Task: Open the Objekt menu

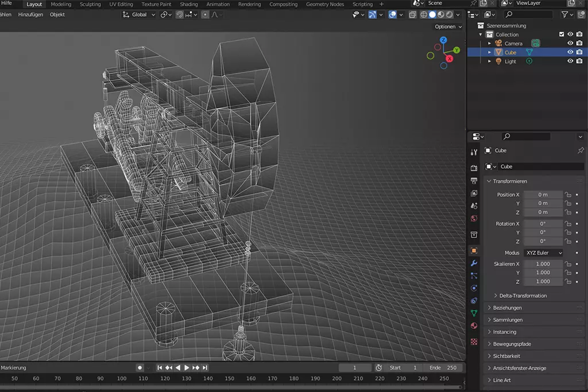Action: [57, 14]
